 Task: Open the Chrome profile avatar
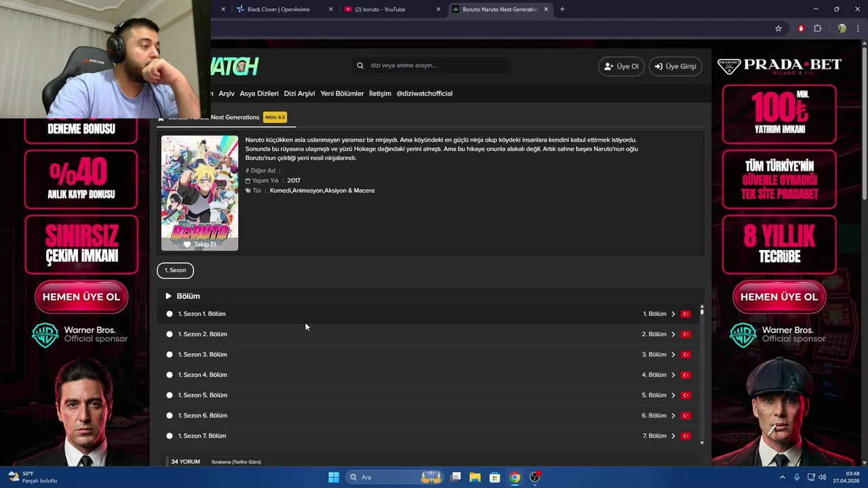(842, 28)
